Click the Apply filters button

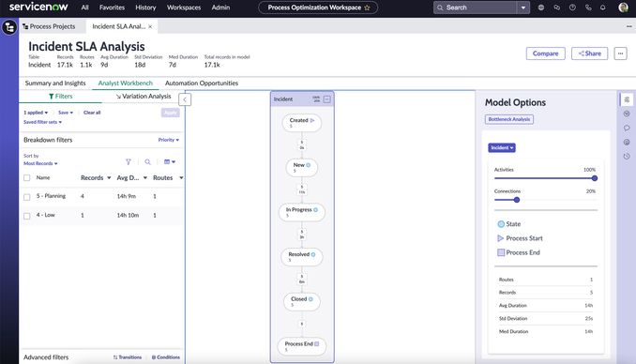[171, 113]
